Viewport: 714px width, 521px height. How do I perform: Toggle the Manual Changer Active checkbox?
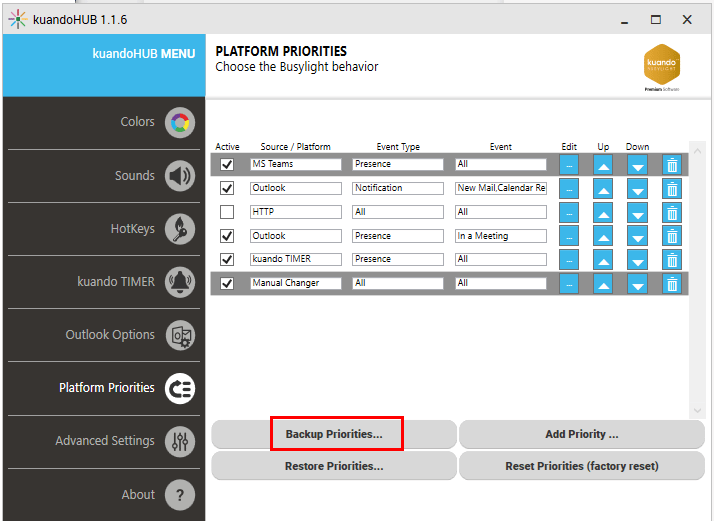click(227, 283)
